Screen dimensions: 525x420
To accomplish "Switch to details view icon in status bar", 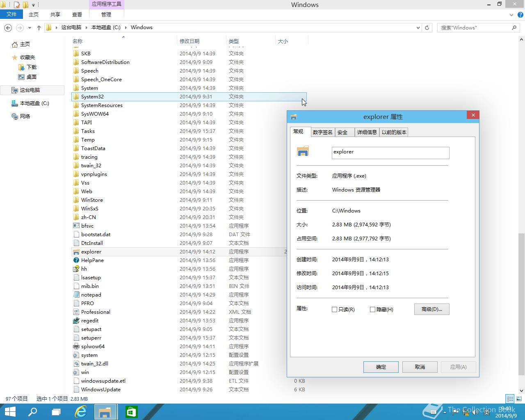I will pos(510,399).
